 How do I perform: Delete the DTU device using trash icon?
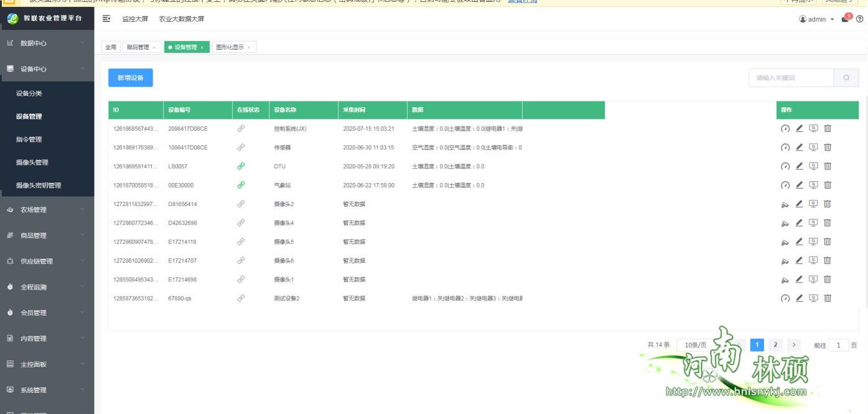click(x=828, y=166)
